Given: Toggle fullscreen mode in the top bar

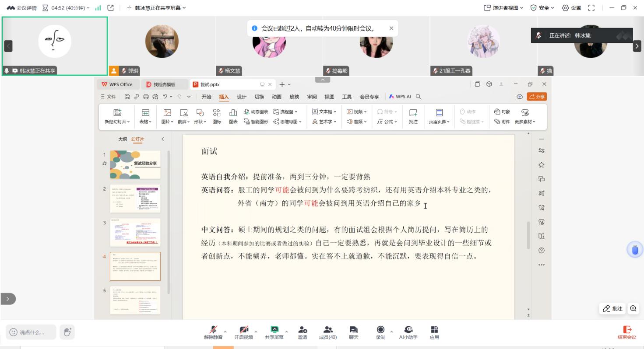Looking at the screenshot, I should (591, 8).
